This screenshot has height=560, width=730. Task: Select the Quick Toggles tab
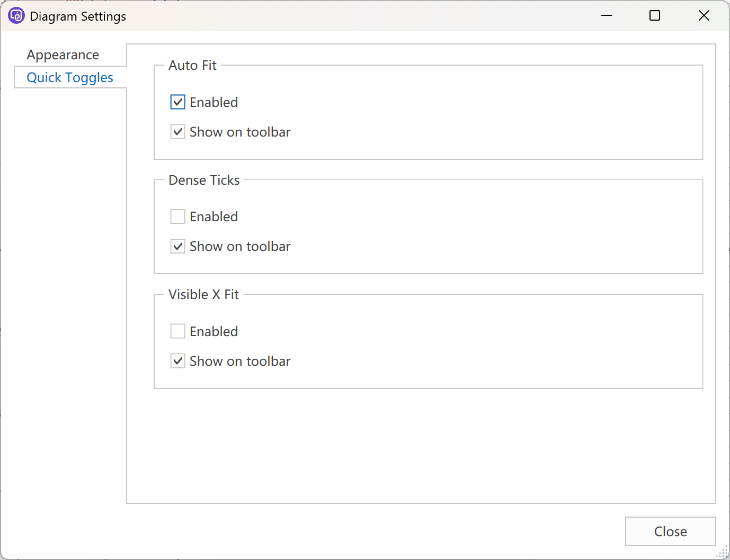(70, 77)
